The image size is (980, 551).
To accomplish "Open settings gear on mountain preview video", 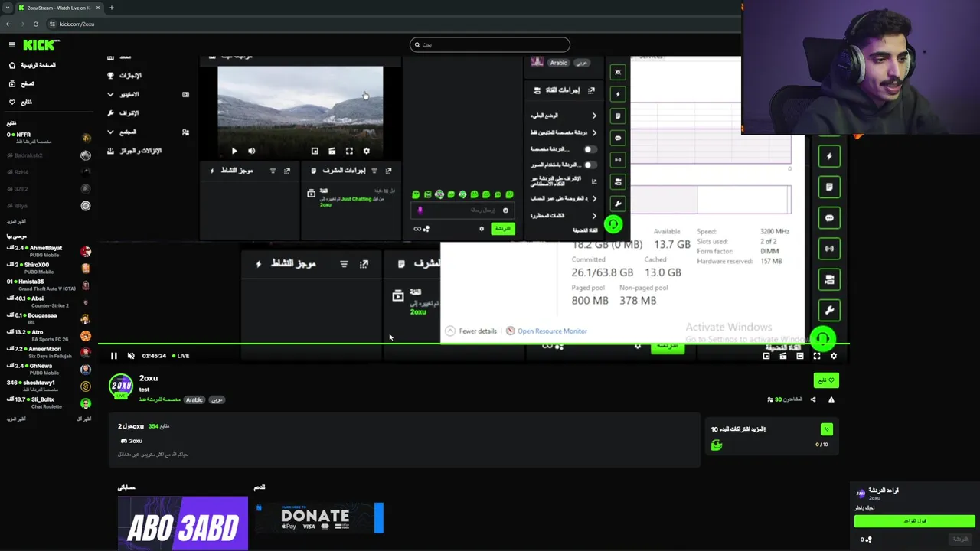I will 366,152.
